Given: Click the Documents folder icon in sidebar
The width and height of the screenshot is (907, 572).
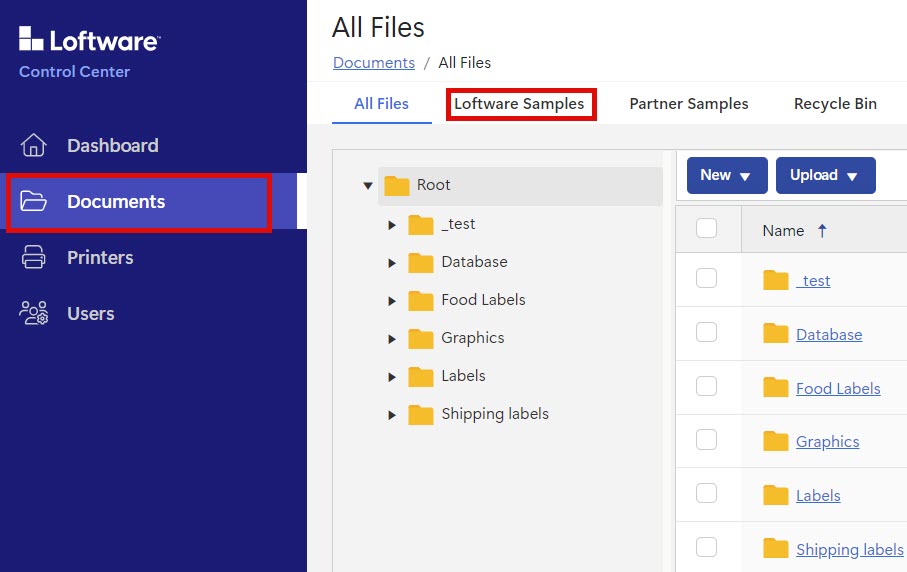Looking at the screenshot, I should [34, 202].
